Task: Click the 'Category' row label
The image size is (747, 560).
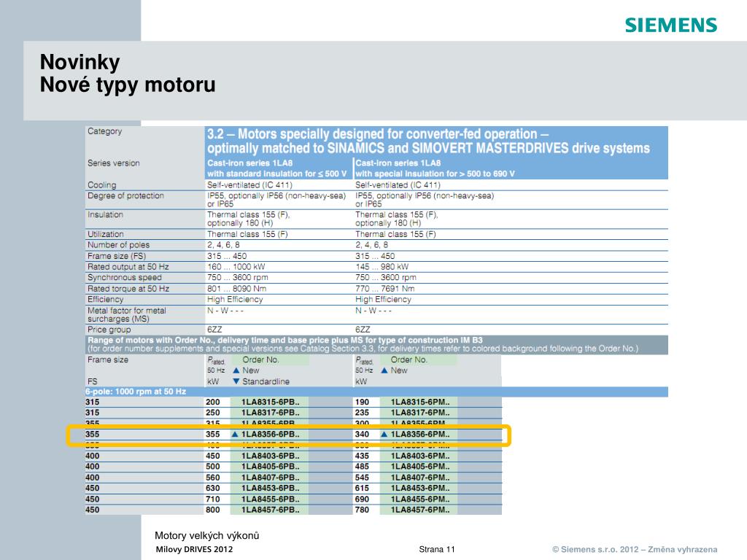Action: pos(105,131)
